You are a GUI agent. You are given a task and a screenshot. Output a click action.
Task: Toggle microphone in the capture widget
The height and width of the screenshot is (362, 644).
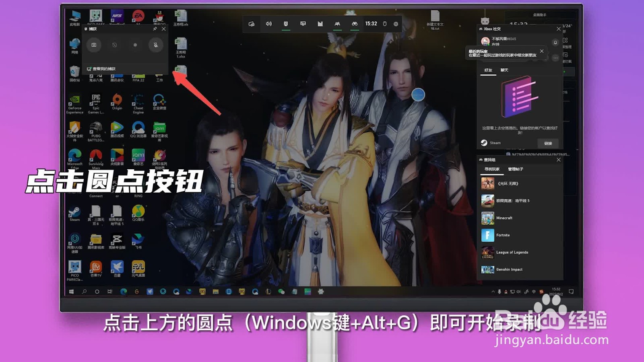[x=156, y=45]
